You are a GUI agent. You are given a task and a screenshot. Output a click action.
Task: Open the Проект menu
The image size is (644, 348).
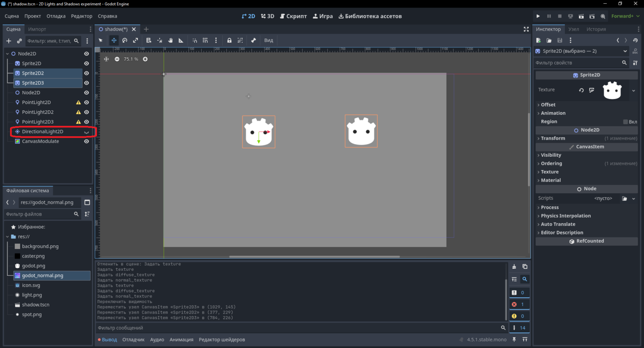33,16
